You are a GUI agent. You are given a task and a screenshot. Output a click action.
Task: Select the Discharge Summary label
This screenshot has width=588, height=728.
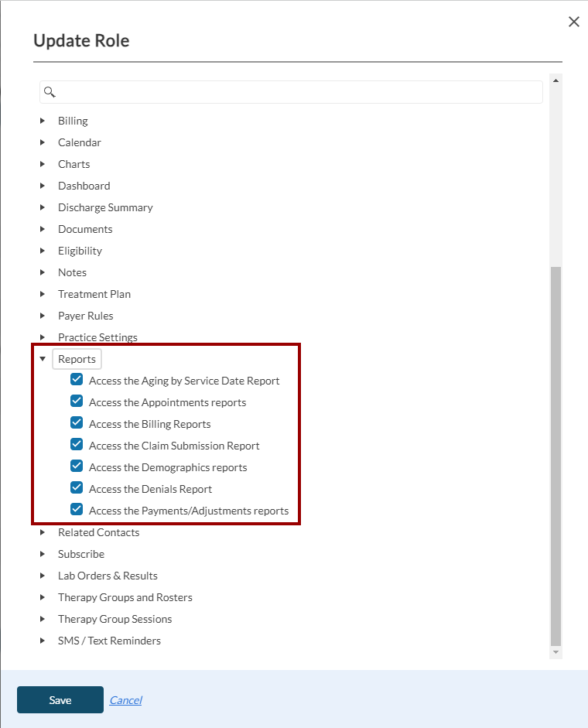[x=105, y=207]
